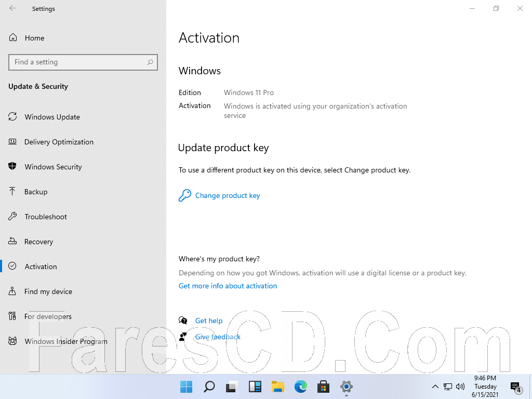Image resolution: width=532 pixels, height=399 pixels.
Task: Open the Home icon in the sidebar
Action: tap(13, 37)
